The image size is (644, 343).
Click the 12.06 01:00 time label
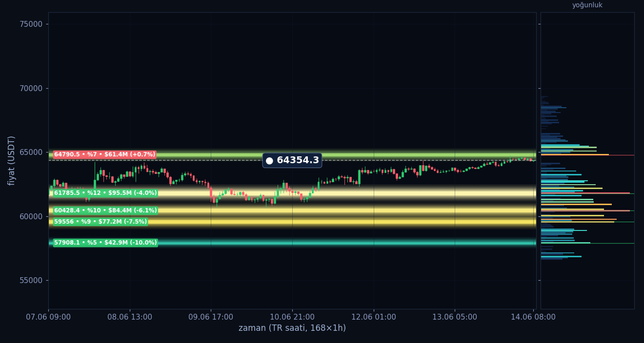pyautogui.click(x=374, y=317)
